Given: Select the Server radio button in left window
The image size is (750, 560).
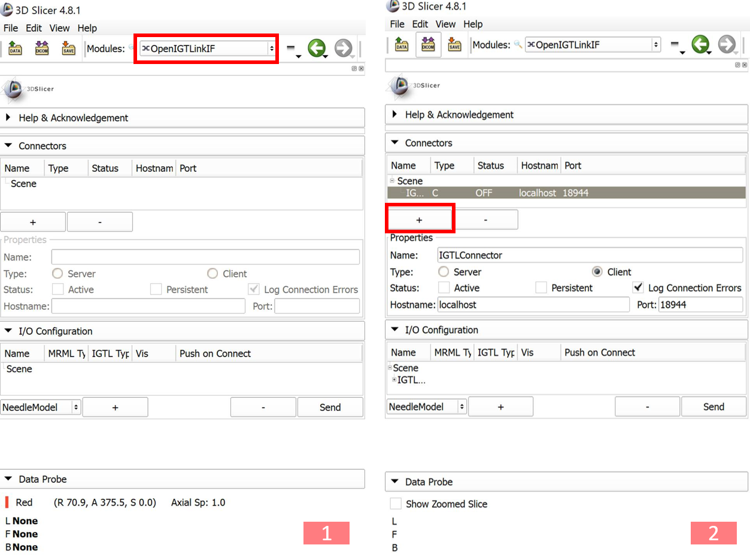Looking at the screenshot, I should coord(57,273).
